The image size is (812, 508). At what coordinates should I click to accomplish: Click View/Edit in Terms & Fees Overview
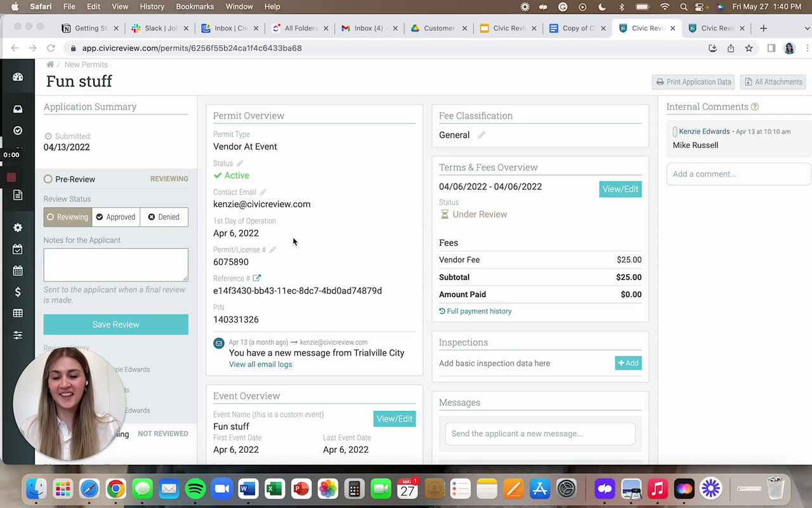click(620, 189)
